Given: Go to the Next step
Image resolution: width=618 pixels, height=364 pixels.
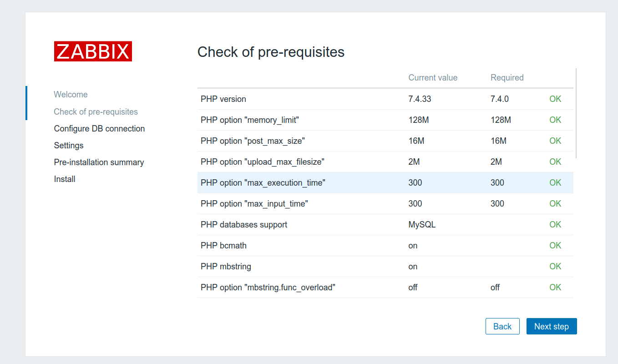Looking at the screenshot, I should coord(552,326).
